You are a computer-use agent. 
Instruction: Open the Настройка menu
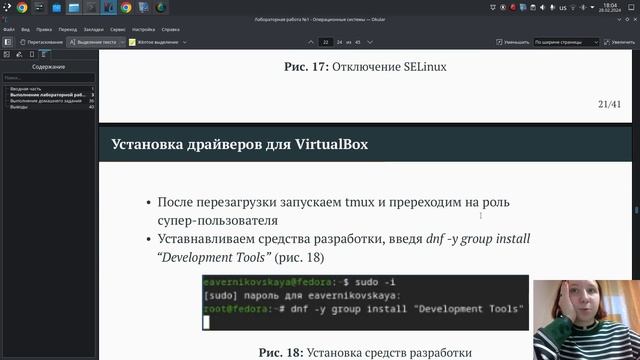143,29
